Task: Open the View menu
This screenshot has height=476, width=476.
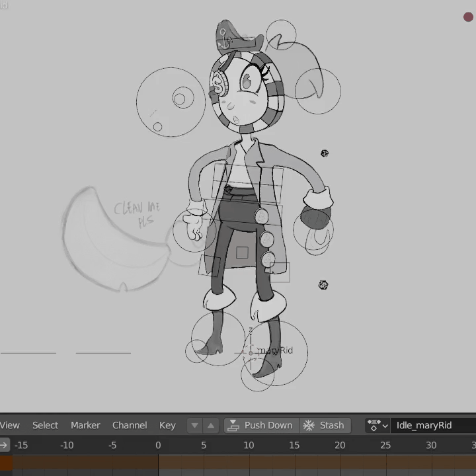Action: click(x=10, y=425)
